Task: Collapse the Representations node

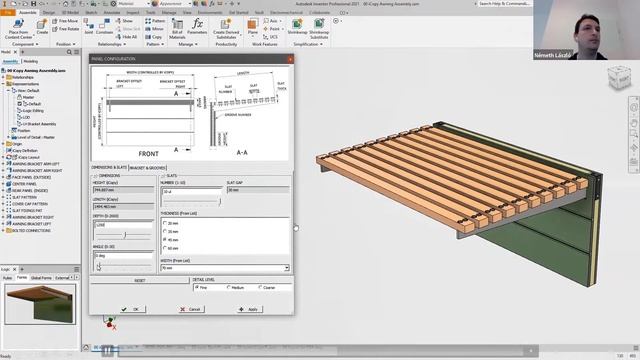Action: click(3, 84)
